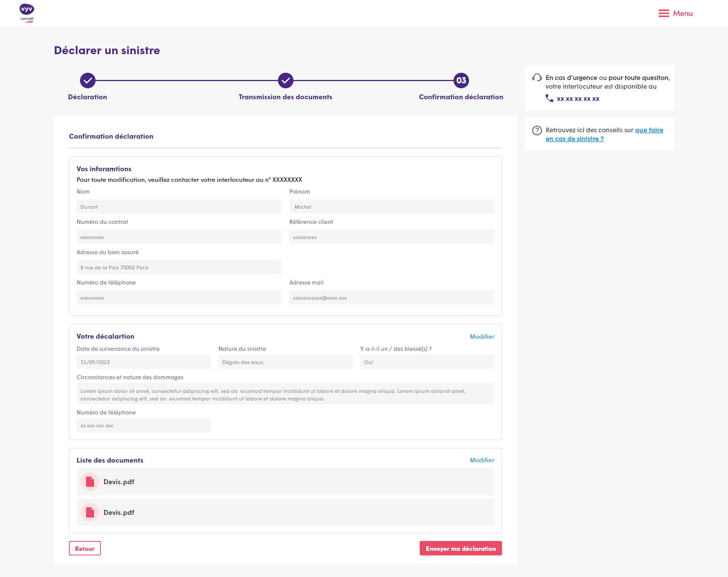Click the Date de survenance field
The width and height of the screenshot is (728, 577).
(x=143, y=362)
